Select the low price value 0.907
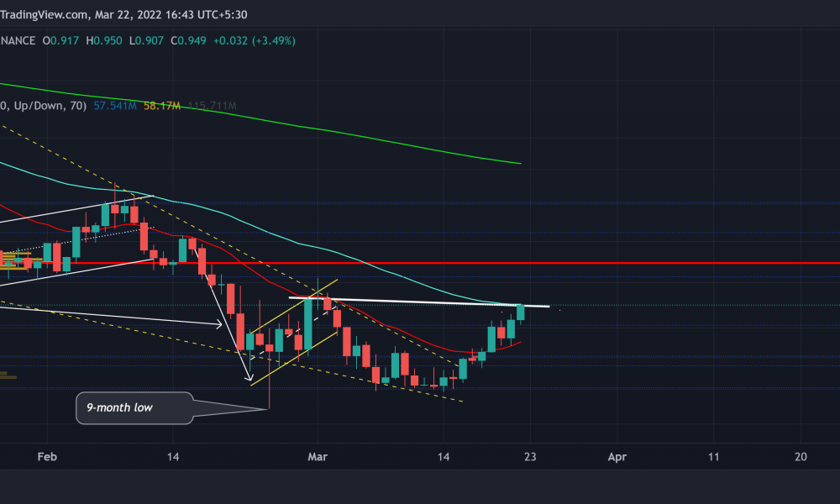Screen dimensions: 840x504 pos(150,40)
